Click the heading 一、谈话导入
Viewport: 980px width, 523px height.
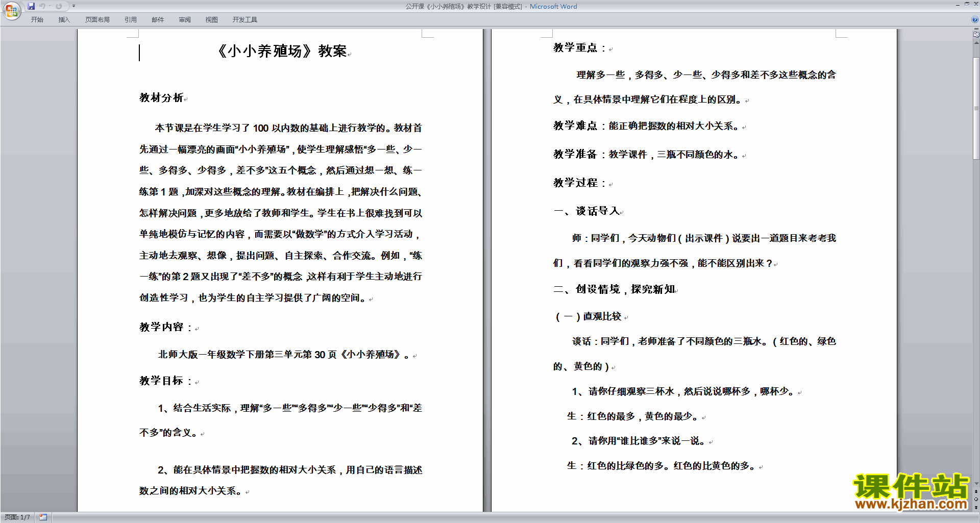coord(587,211)
